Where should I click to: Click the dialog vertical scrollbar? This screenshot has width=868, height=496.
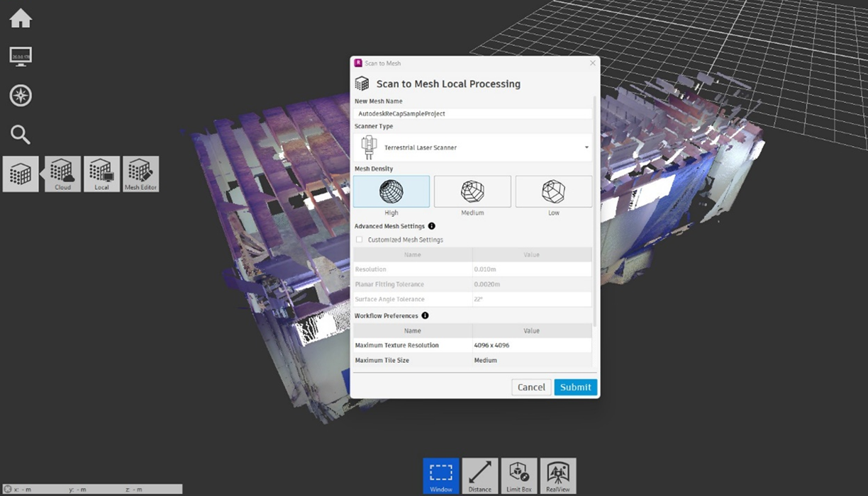[x=596, y=213]
